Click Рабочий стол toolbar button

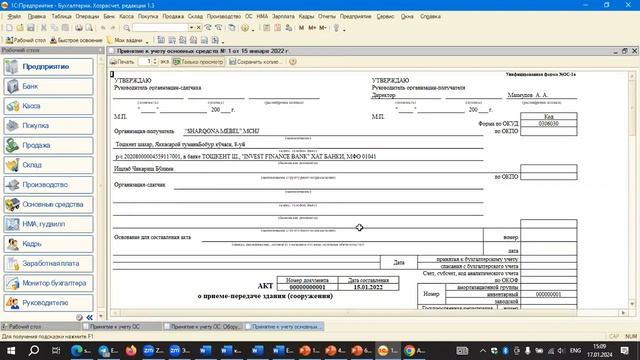pyautogui.click(x=26, y=40)
